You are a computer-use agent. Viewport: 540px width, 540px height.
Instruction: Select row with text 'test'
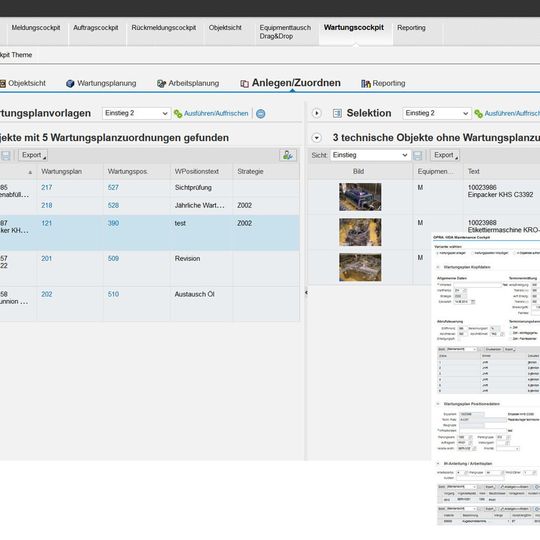coord(149,233)
